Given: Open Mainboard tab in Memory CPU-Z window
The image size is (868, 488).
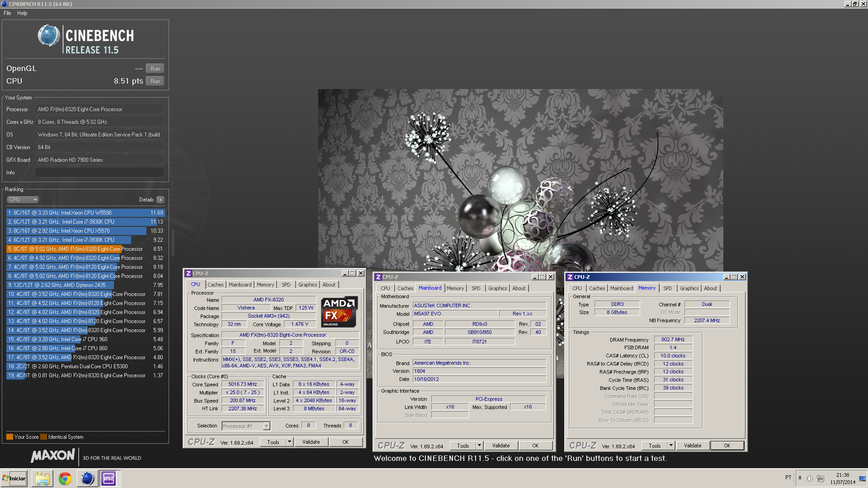Looking at the screenshot, I should [622, 288].
